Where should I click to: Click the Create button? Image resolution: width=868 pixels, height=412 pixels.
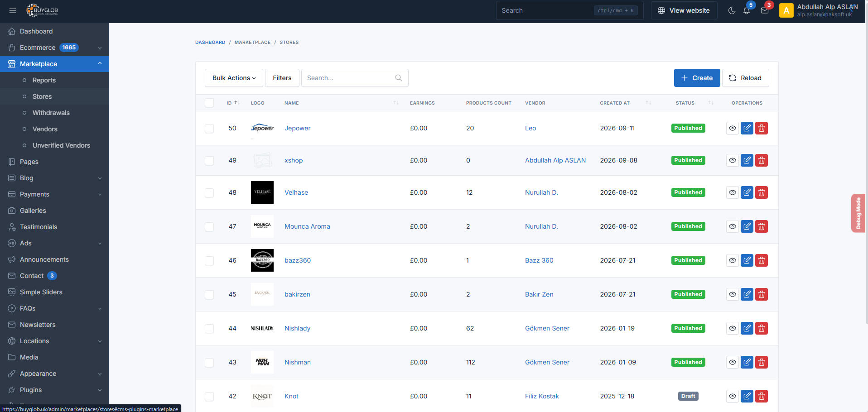pos(697,78)
